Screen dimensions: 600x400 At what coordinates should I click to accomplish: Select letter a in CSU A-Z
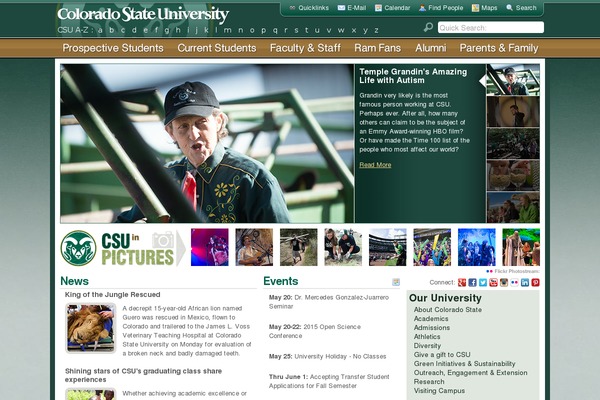(x=100, y=30)
